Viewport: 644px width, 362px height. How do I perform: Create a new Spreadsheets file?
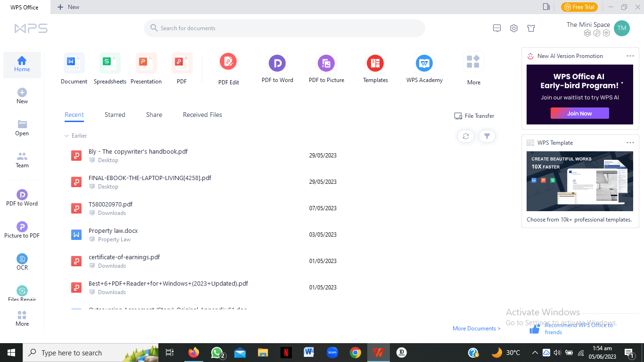[x=110, y=63]
